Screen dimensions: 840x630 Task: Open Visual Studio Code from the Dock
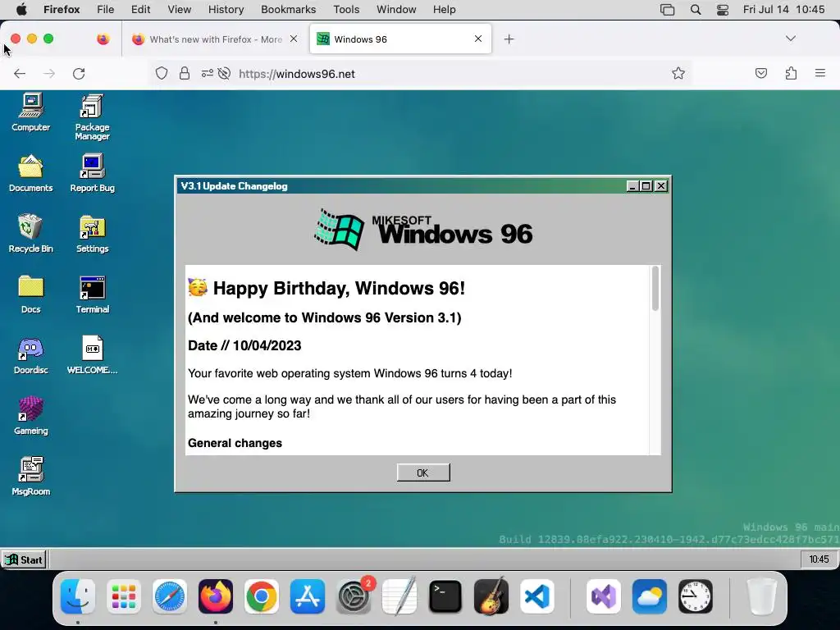click(x=537, y=596)
